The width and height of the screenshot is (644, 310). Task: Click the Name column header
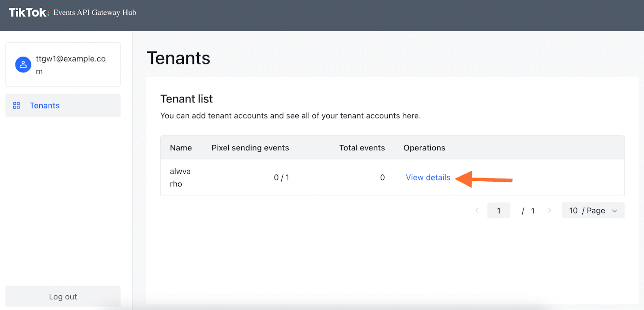pyautogui.click(x=181, y=148)
